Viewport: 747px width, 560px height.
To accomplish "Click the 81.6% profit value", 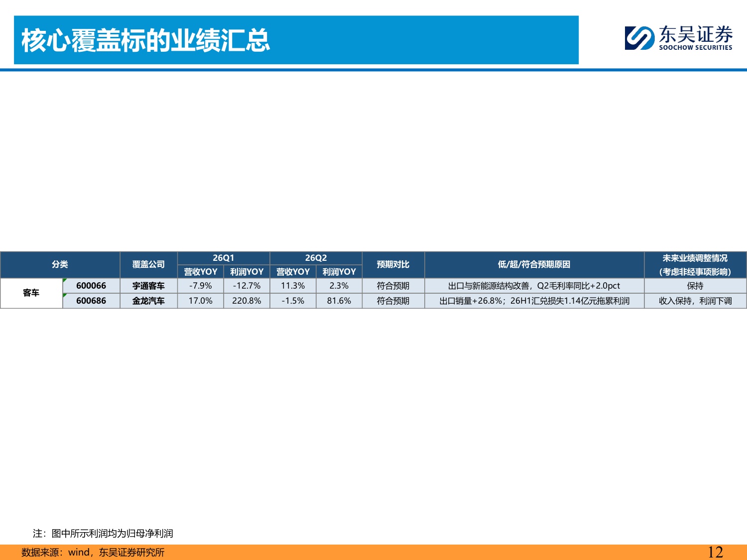I will click(339, 301).
